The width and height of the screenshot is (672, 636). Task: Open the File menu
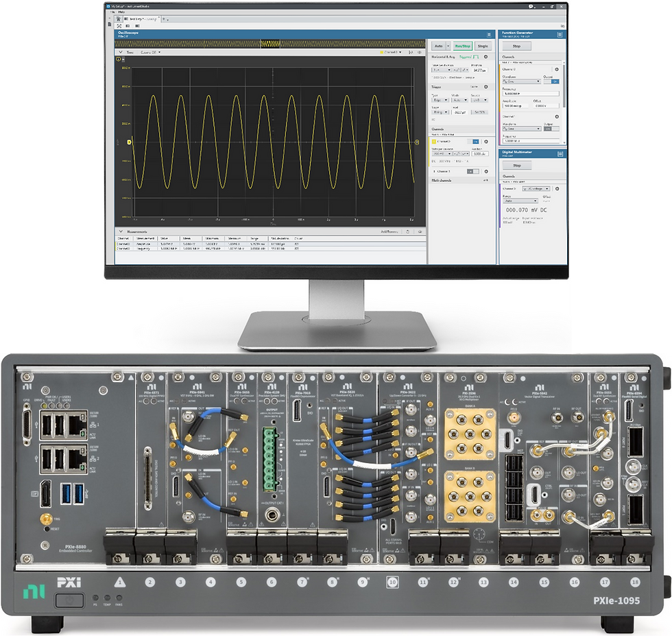pyautogui.click(x=112, y=12)
